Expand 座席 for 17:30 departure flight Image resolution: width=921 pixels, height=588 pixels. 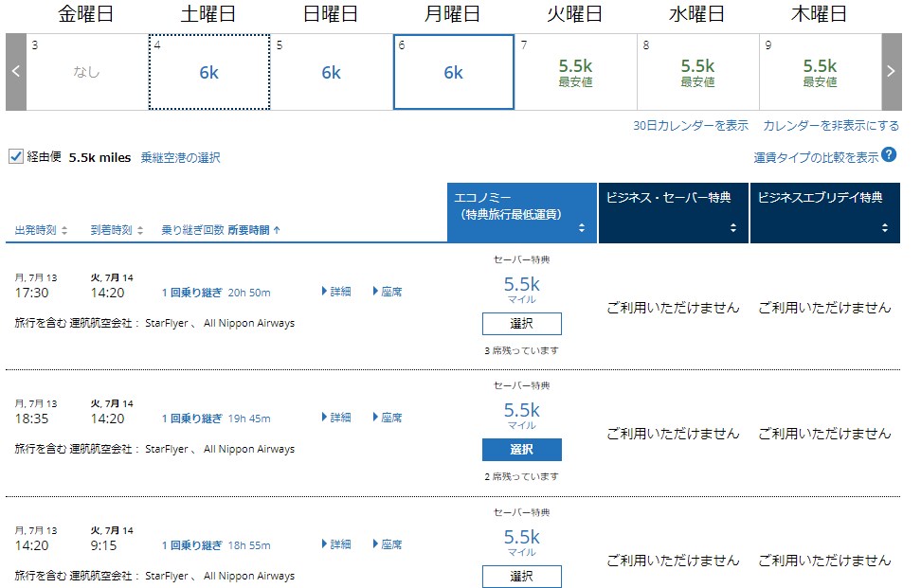point(388,291)
